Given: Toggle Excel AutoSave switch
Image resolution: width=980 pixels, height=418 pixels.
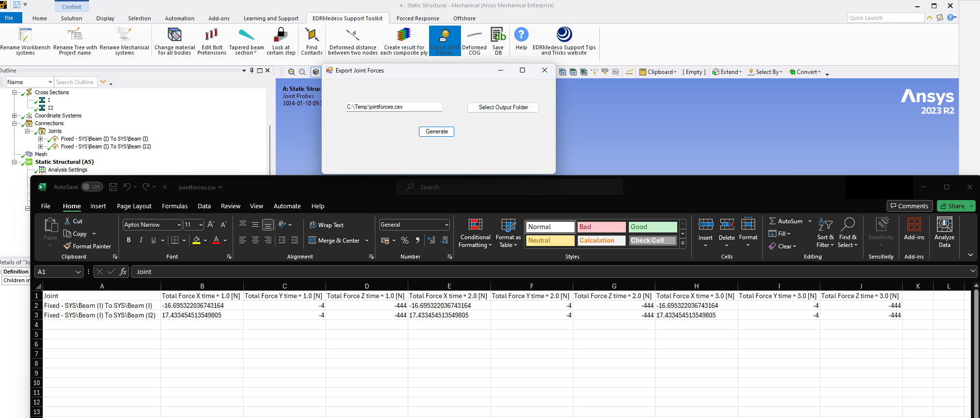Looking at the screenshot, I should (x=92, y=187).
